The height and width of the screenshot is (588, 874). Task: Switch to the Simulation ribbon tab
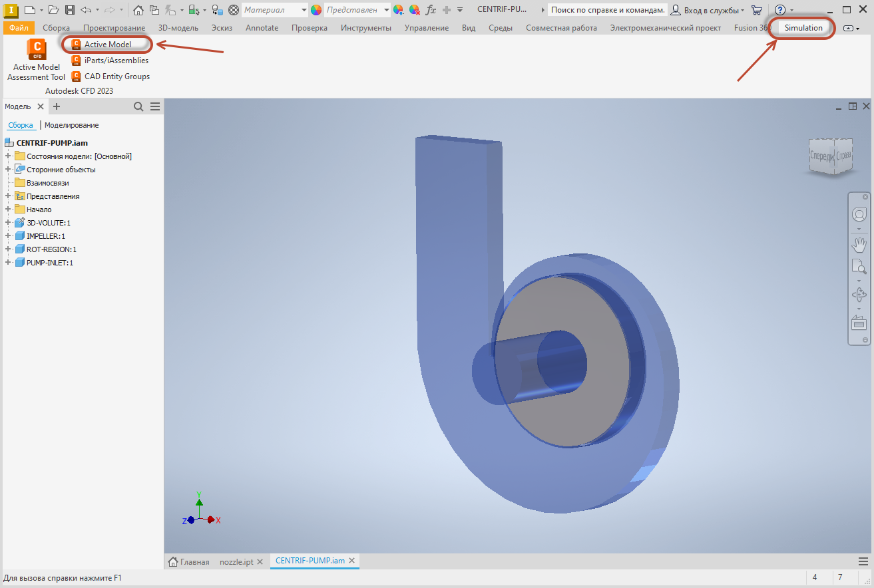pos(803,28)
